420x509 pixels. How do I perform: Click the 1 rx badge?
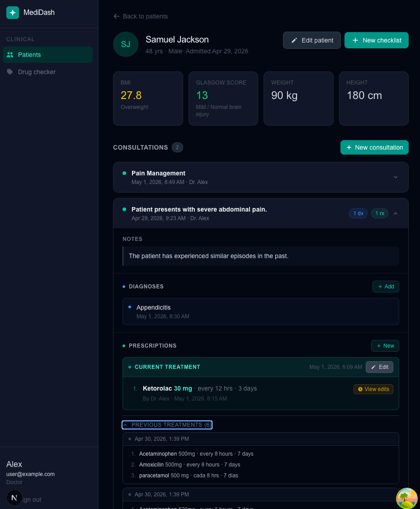pos(379,213)
